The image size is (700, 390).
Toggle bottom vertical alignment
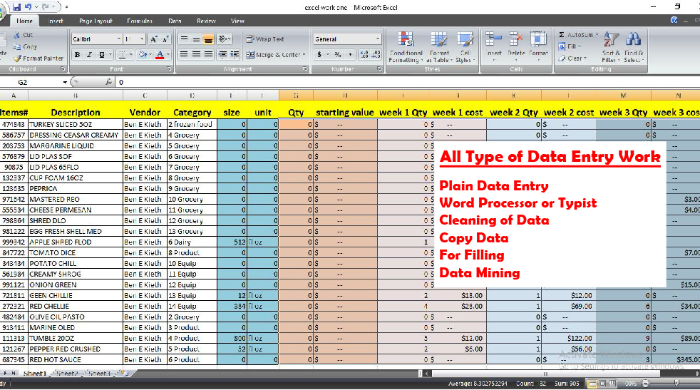[208, 39]
